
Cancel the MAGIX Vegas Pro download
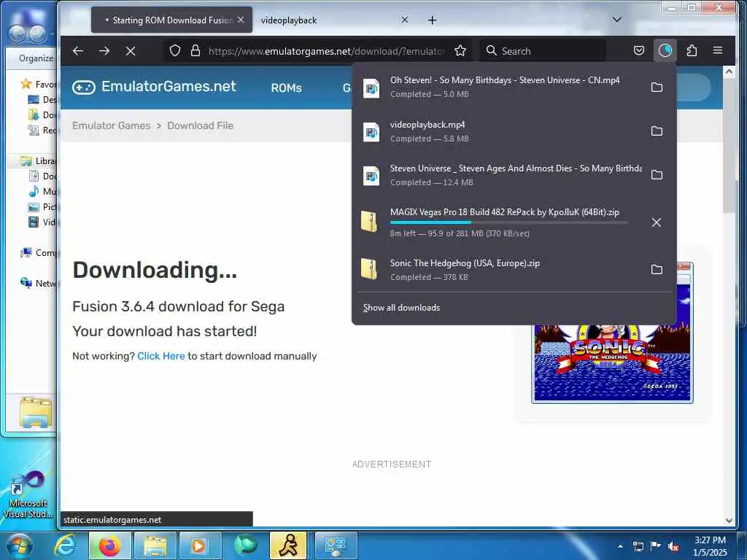point(657,222)
